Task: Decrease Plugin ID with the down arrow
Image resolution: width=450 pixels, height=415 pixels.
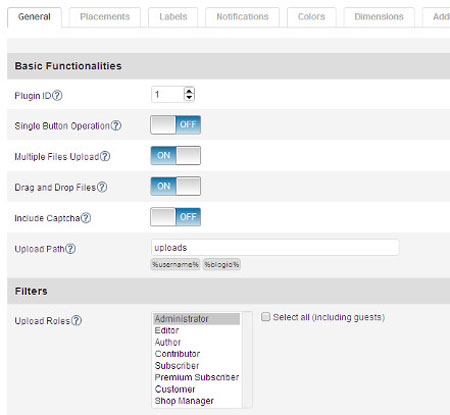Action: point(189,97)
